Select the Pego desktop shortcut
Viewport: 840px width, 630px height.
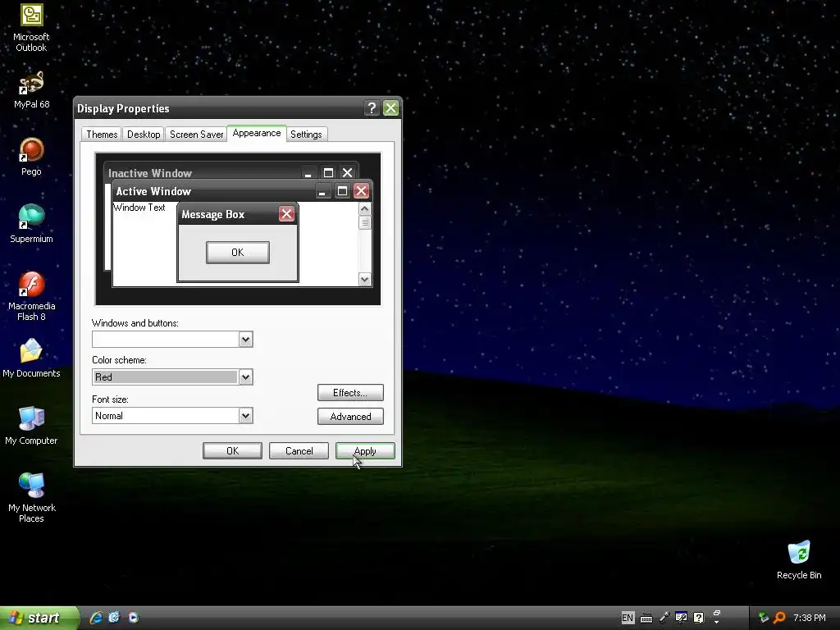(31, 157)
